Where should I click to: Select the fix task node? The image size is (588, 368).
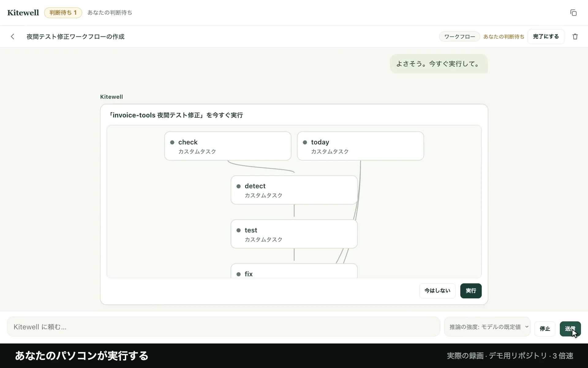294,271
